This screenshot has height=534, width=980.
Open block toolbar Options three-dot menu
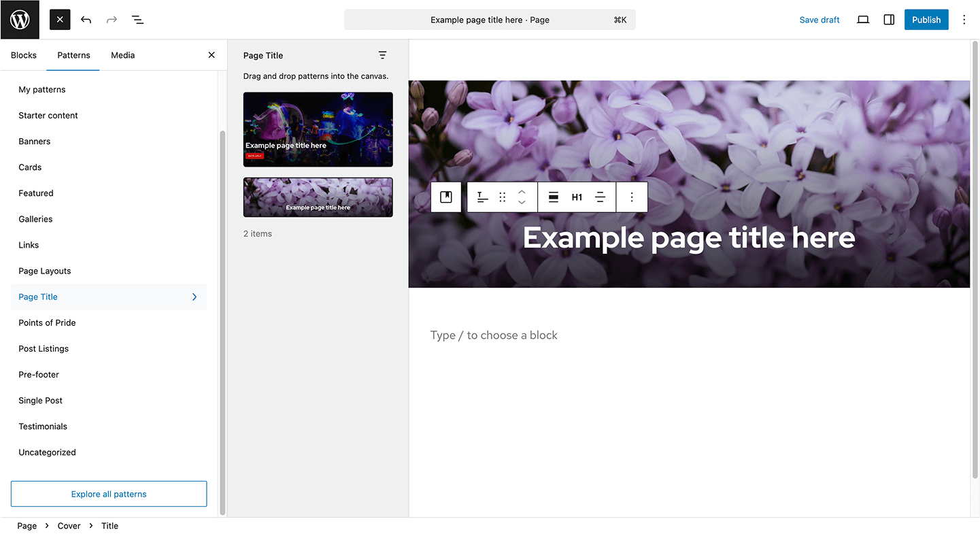pos(632,197)
